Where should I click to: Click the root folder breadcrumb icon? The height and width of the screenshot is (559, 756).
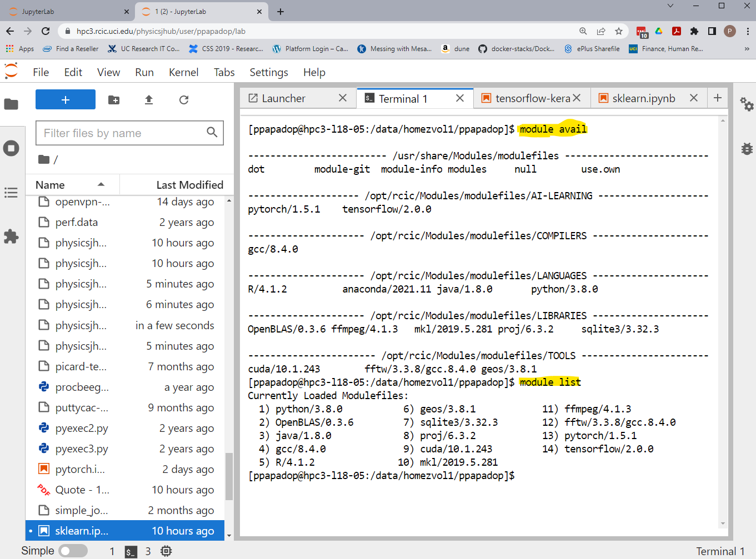pyautogui.click(x=44, y=159)
